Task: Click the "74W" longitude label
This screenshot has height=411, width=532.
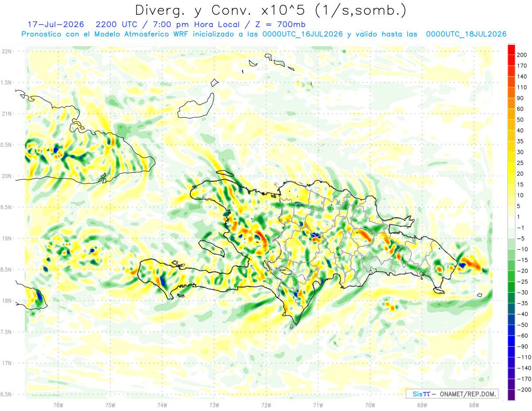Action: pyautogui.click(x=162, y=406)
